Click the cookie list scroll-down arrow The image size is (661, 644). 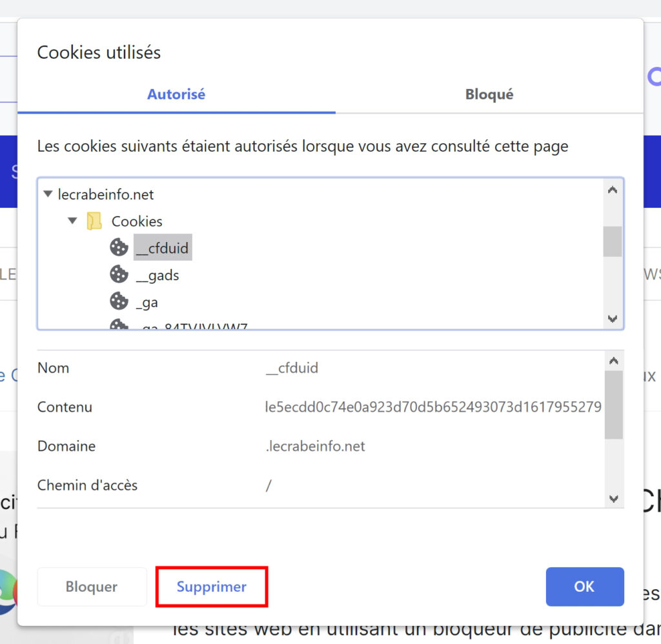point(613,319)
